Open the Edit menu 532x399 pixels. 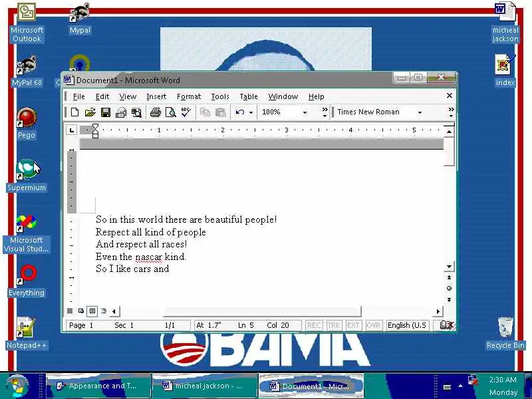(x=102, y=96)
